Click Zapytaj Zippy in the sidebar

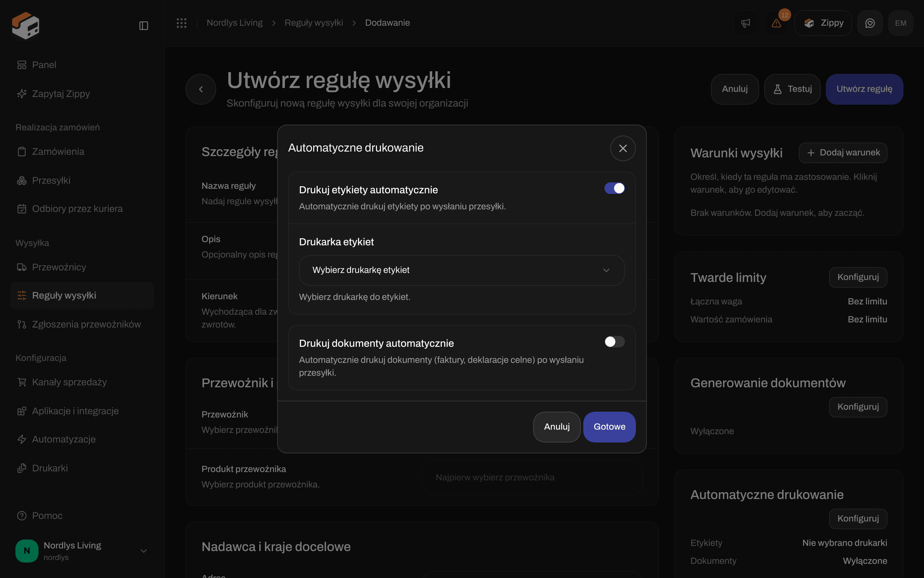(x=82, y=94)
